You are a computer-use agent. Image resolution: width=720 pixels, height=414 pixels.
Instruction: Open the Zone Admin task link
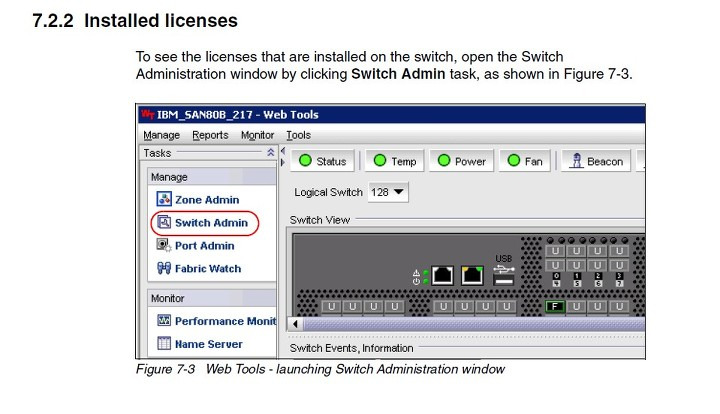click(207, 200)
